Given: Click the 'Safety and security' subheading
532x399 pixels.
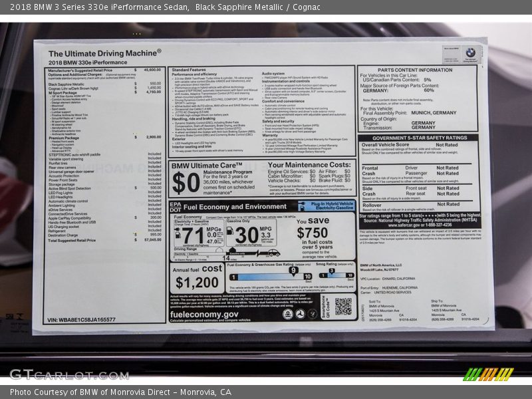Looking at the screenshot, I should tap(278, 121).
